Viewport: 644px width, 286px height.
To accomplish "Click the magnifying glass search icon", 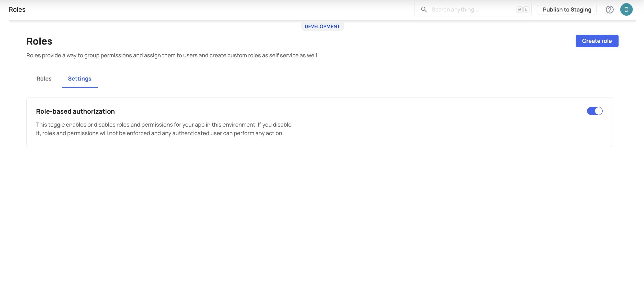I will point(424,10).
